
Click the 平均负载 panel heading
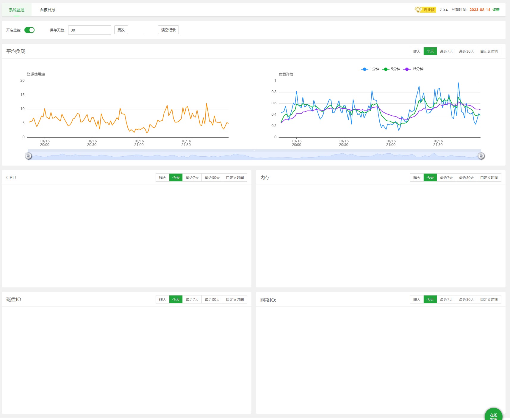(16, 51)
